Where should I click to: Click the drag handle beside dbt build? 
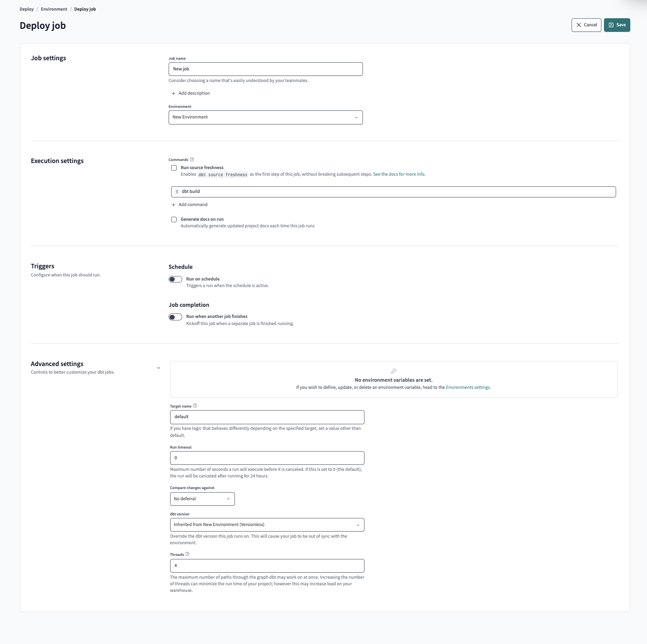coord(177,191)
